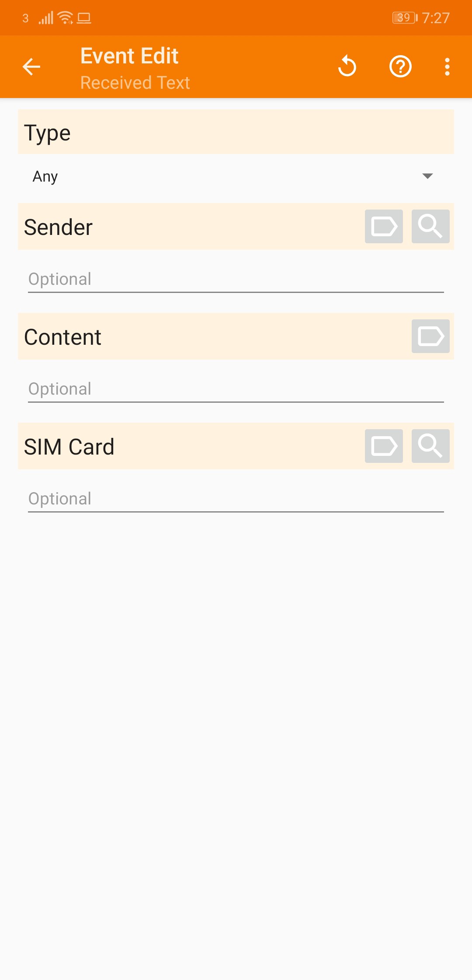Click the reset (undo) icon in the toolbar
This screenshot has height=980, width=472.
347,67
